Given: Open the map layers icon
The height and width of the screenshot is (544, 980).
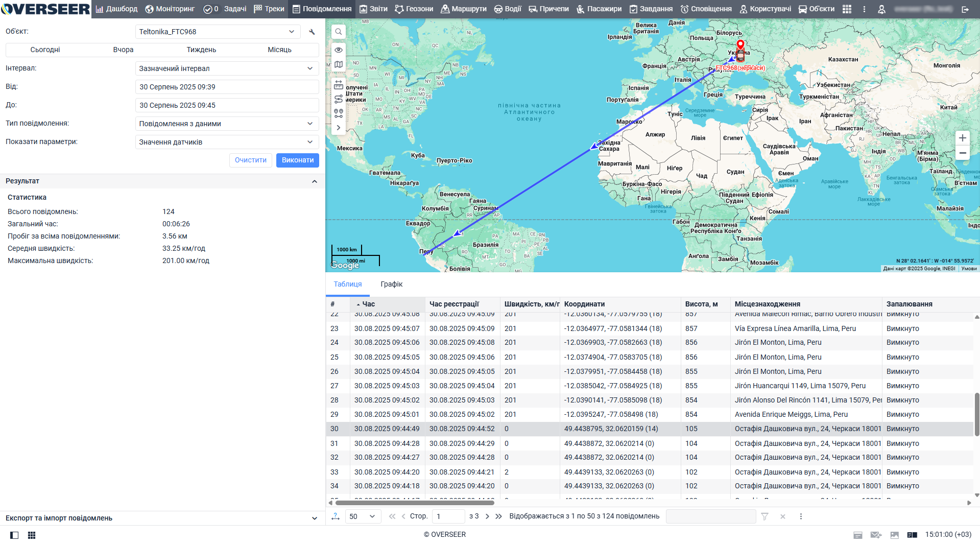Looking at the screenshot, I should tap(338, 65).
